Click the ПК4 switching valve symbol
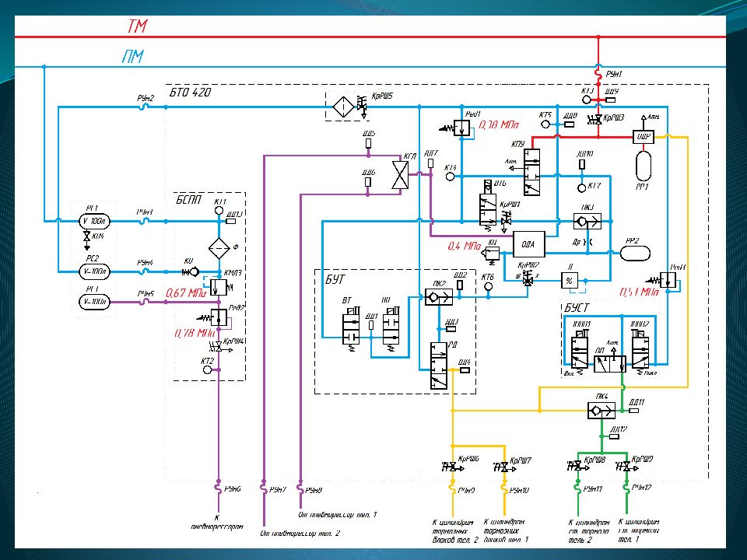This screenshot has height=560, width=747. pos(601,411)
